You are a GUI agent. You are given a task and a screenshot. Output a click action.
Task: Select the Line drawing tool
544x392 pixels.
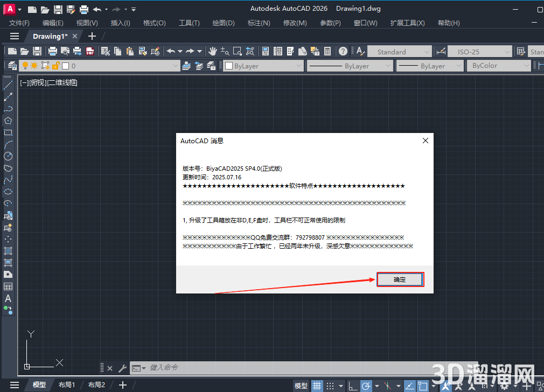pyautogui.click(x=8, y=85)
